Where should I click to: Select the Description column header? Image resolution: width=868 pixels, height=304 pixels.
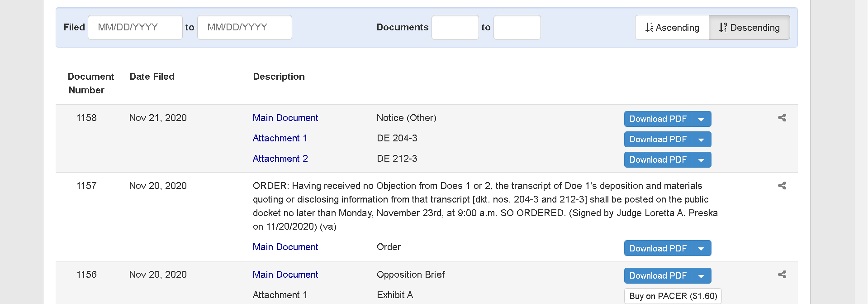[279, 77]
